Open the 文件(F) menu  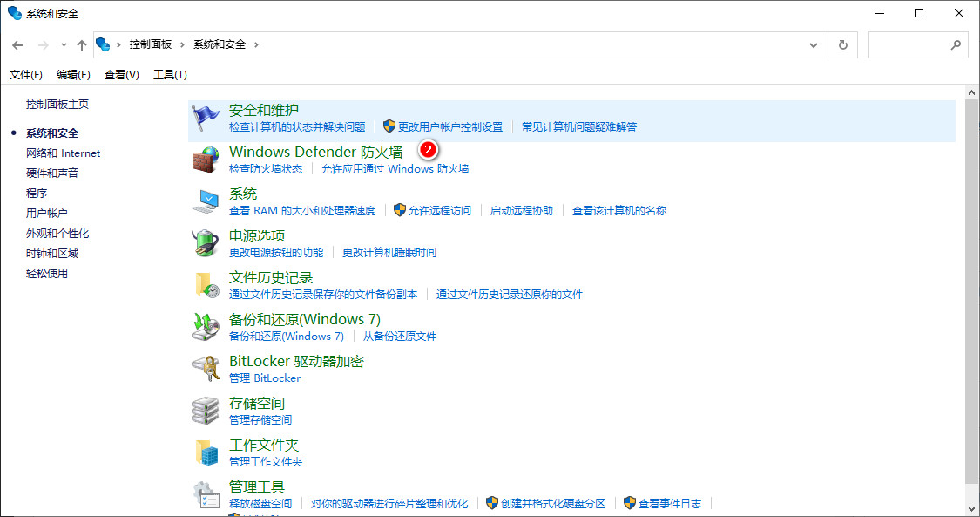[x=26, y=75]
